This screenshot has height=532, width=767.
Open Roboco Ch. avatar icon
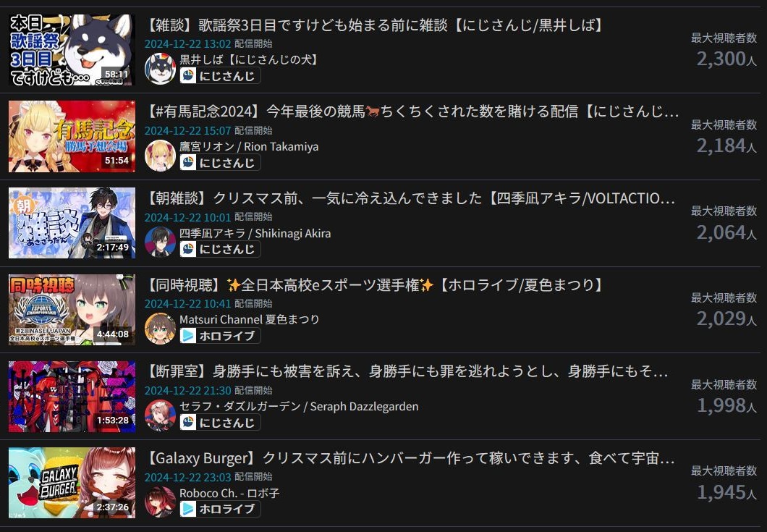[160, 502]
